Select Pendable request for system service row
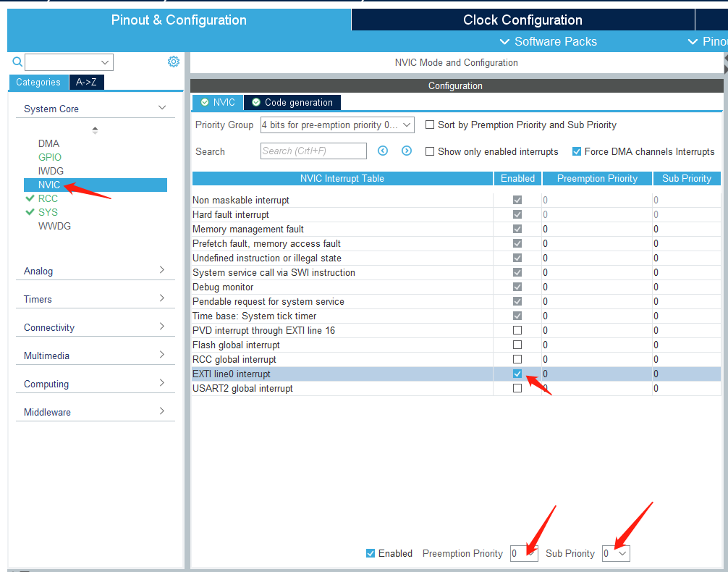The height and width of the screenshot is (572, 728). (x=457, y=301)
